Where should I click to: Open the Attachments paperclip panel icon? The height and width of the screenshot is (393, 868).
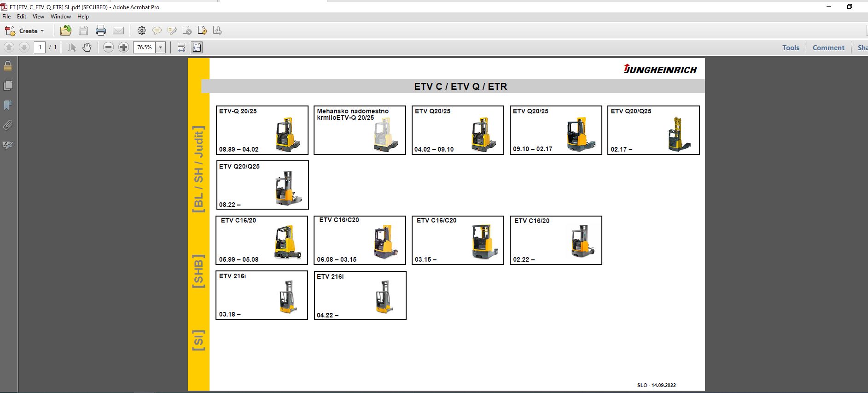[x=8, y=125]
